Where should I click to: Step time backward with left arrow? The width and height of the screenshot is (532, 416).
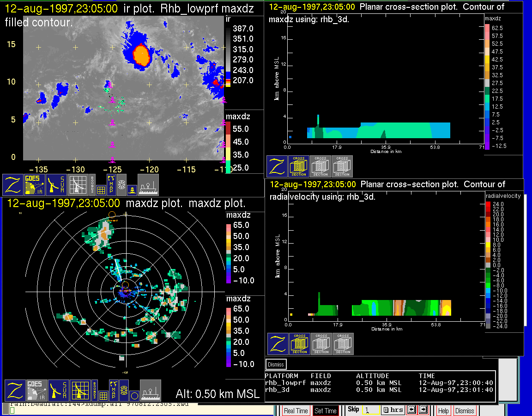point(412,410)
